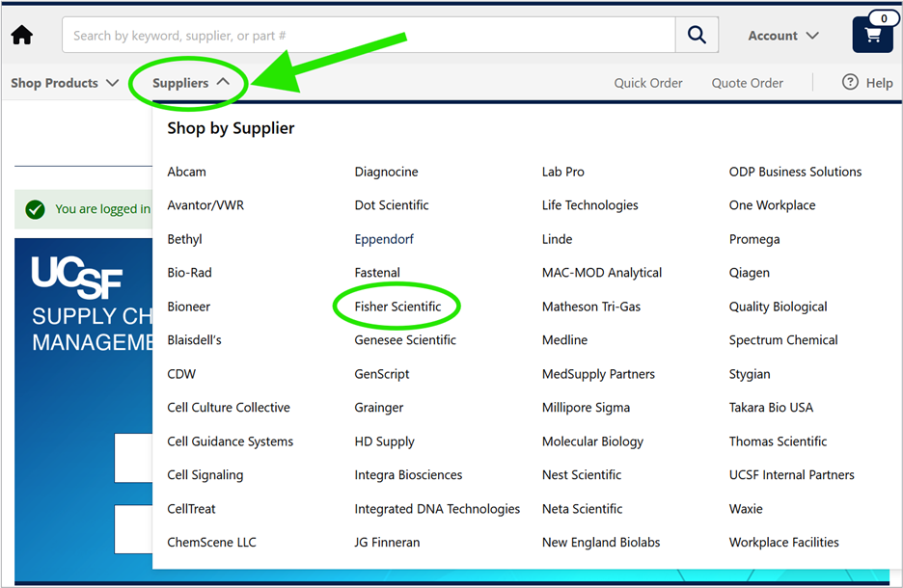The height and width of the screenshot is (588, 903).
Task: Choose Bethyl from supplier list
Action: coord(184,239)
